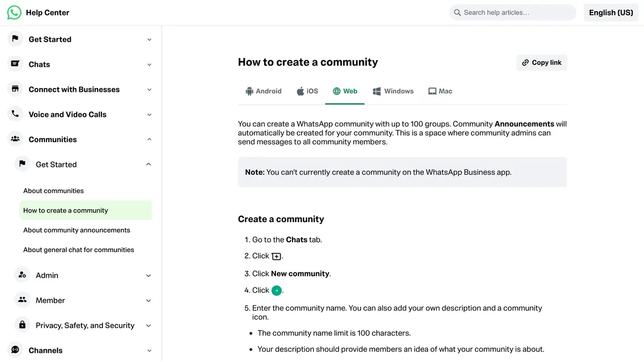Click the Admin label in sidebar
The height and width of the screenshot is (362, 644).
[47, 275]
